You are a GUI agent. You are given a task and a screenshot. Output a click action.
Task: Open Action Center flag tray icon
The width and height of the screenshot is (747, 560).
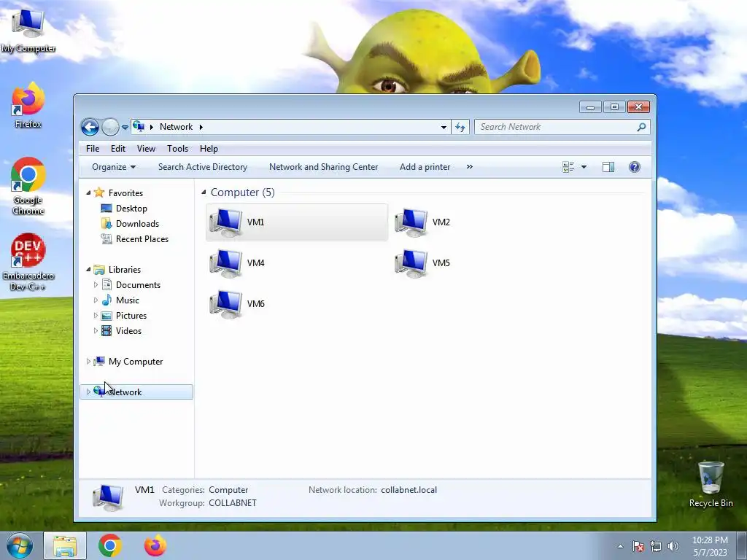[x=638, y=546]
